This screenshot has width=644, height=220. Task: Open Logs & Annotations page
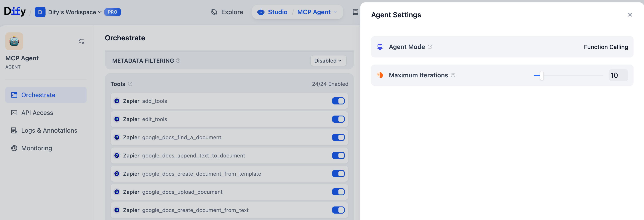click(46, 130)
